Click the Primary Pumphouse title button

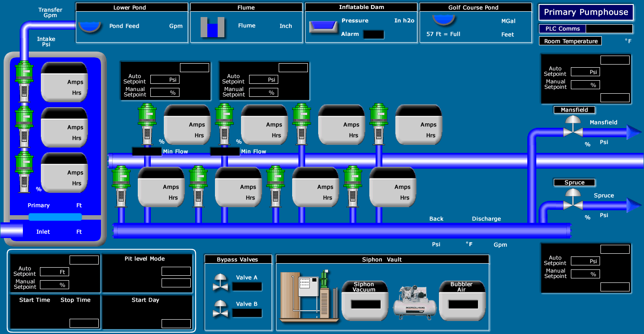click(x=586, y=13)
